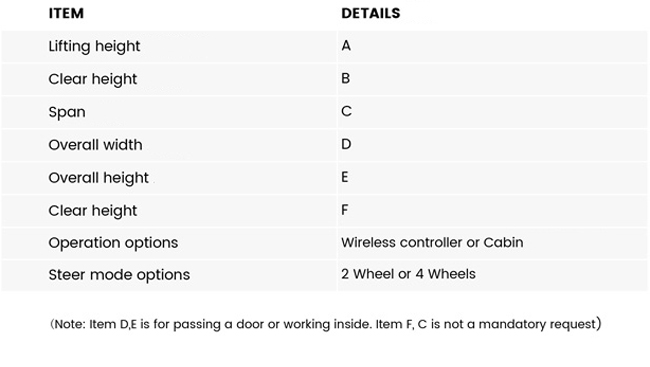Click detail value E for Overall height
The image size is (650, 367).
coord(345,177)
